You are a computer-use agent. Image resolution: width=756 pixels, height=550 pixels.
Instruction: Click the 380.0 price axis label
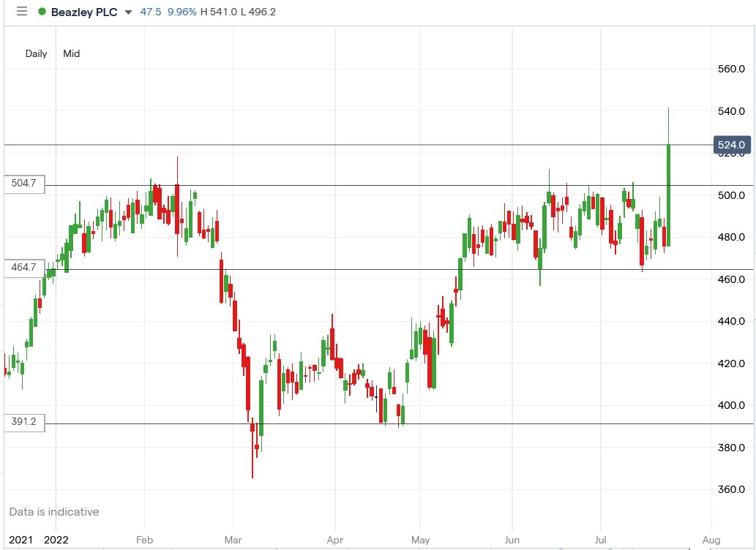731,448
